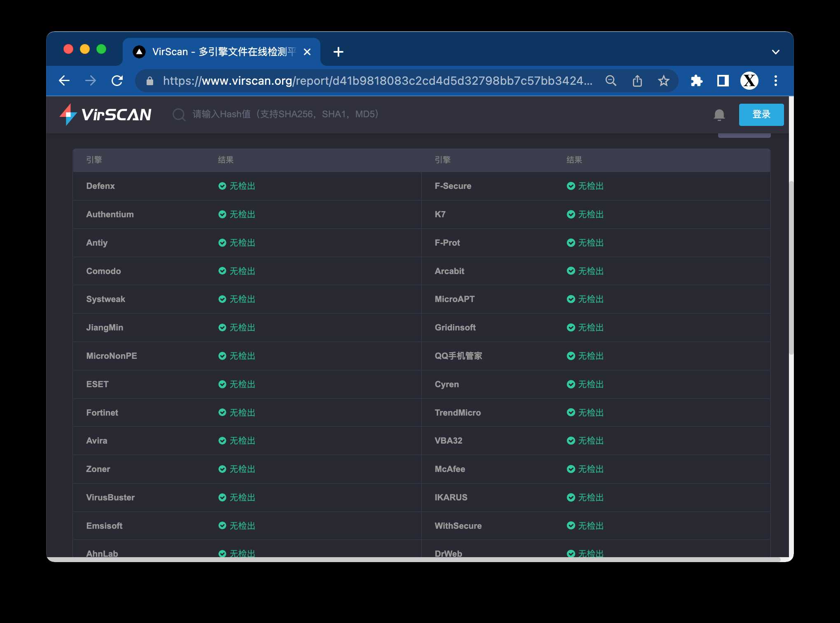Viewport: 840px width, 623px height.
Task: Click the green check beside Defenx
Action: click(222, 186)
